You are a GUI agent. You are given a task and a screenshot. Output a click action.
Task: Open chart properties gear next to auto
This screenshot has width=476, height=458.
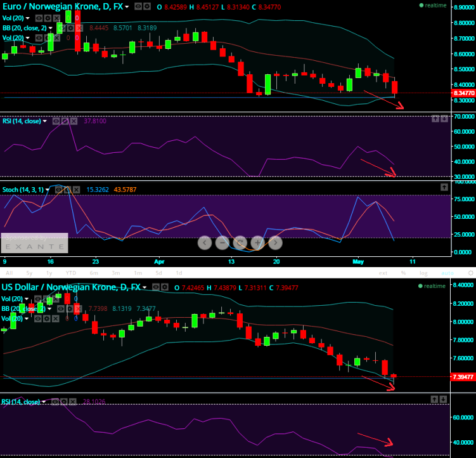[470, 273]
